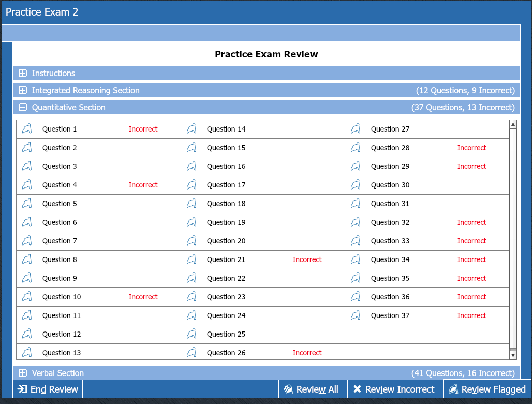Image resolution: width=532 pixels, height=404 pixels.
Task: Click the scrollbar down arrow in question list
Action: [x=513, y=355]
